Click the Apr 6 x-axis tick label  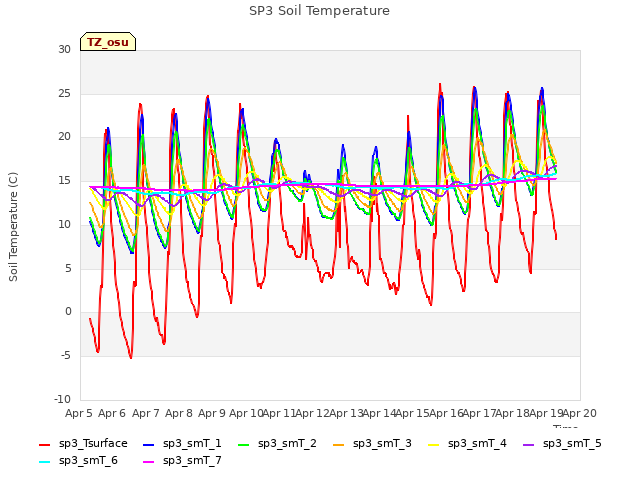click(112, 413)
